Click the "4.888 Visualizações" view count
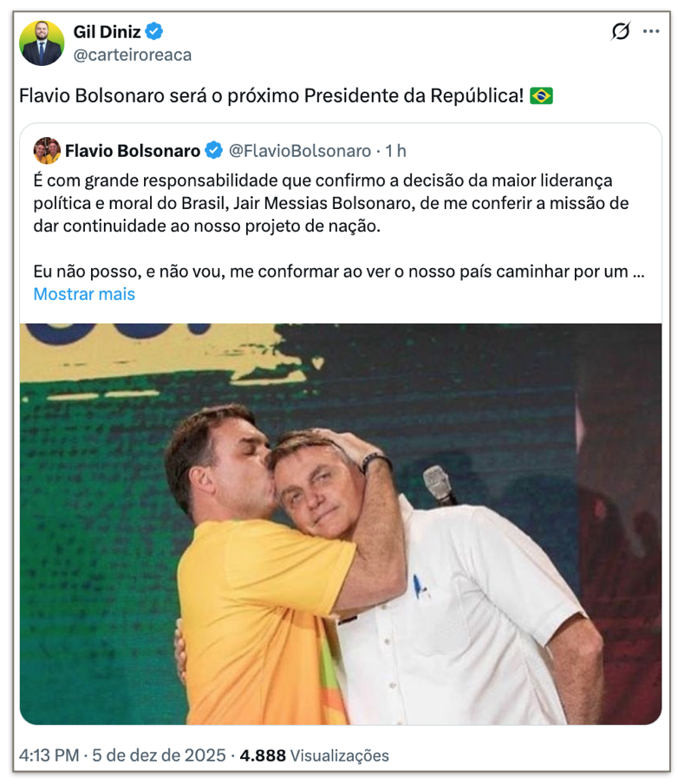 [315, 755]
